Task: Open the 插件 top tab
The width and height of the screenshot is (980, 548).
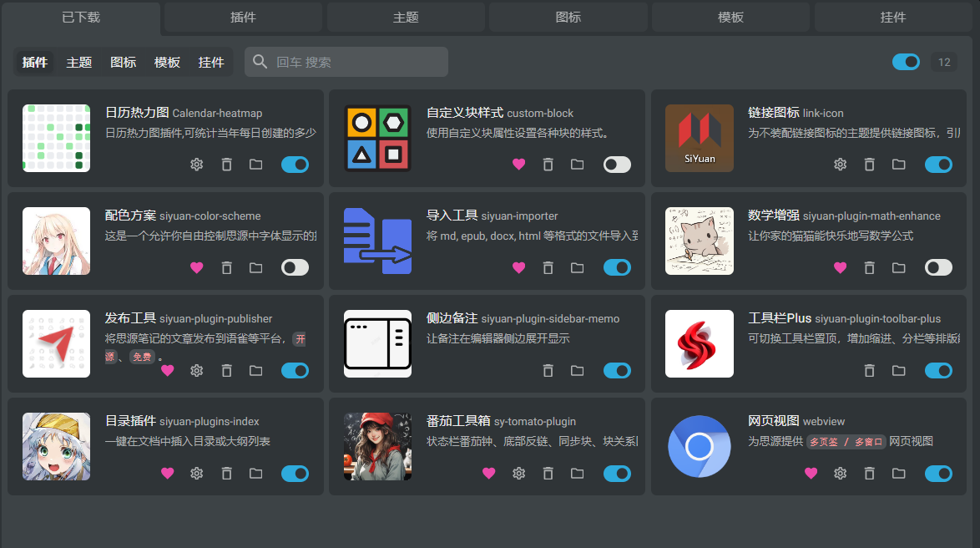Action: [x=243, y=17]
